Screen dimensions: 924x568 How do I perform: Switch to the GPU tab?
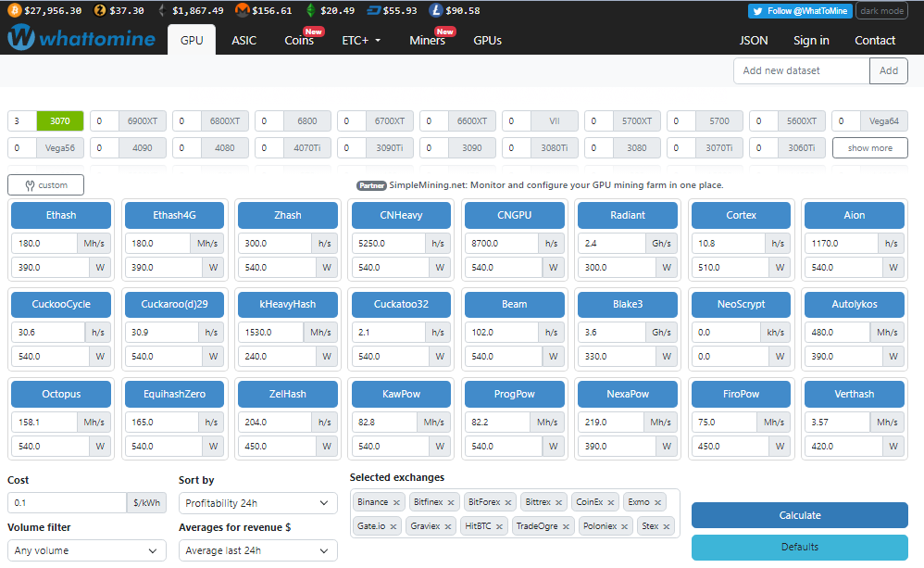pyautogui.click(x=192, y=40)
